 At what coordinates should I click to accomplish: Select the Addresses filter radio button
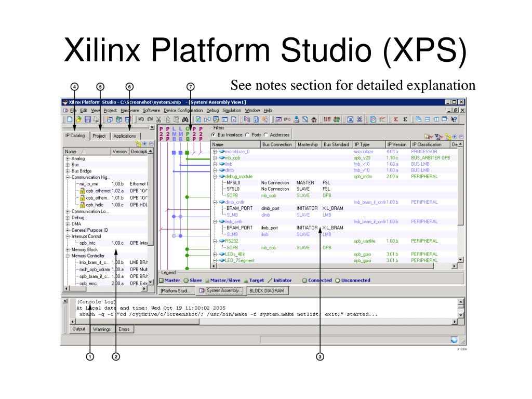coord(265,135)
